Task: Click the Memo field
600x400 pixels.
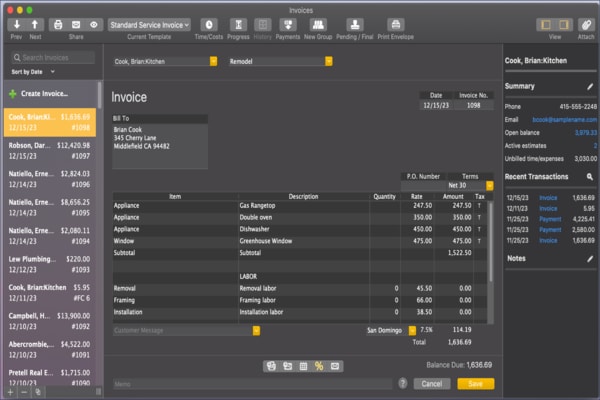Action: [253, 384]
